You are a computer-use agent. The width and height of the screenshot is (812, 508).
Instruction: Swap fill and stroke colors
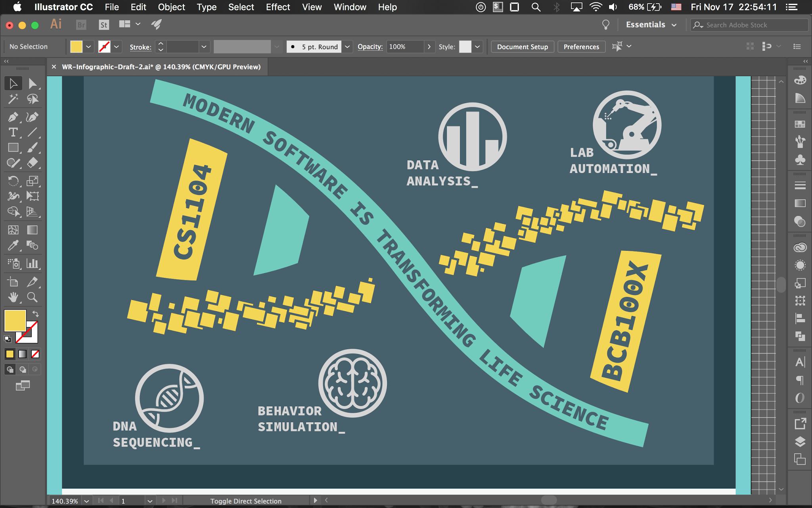tap(36, 314)
